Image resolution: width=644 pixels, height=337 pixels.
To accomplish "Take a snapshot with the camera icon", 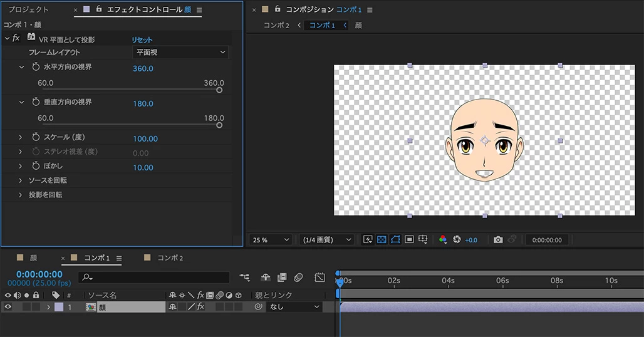I will (x=498, y=240).
